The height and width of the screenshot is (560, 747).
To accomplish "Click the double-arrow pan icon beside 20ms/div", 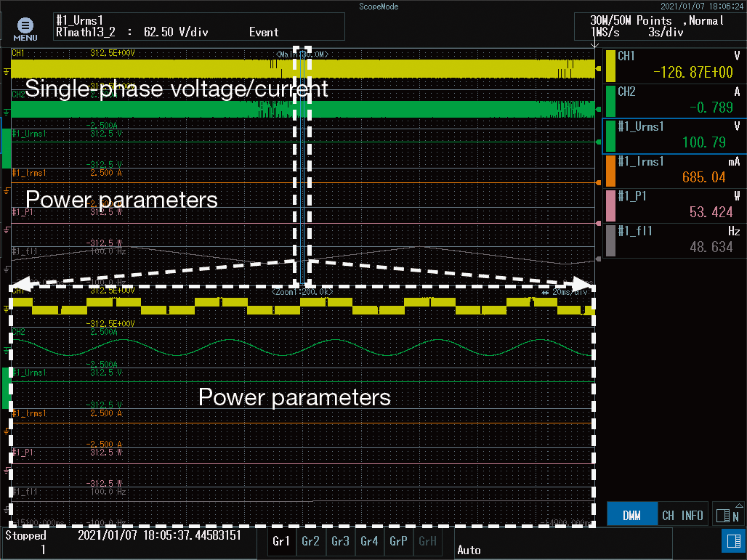I will point(546,291).
